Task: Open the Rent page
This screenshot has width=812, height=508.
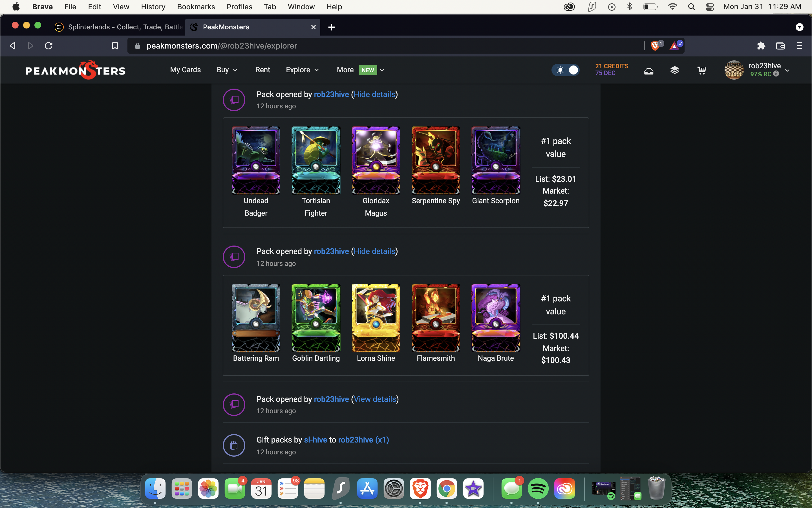Action: coord(263,70)
